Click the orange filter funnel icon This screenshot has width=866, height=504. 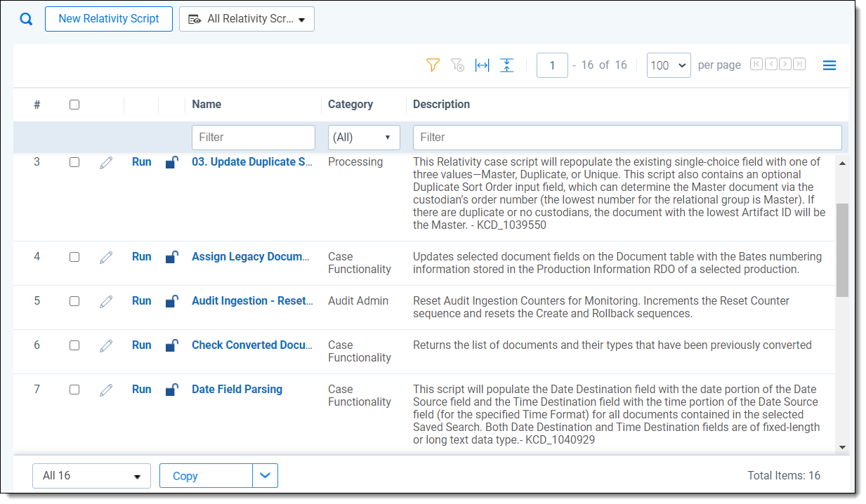433,65
